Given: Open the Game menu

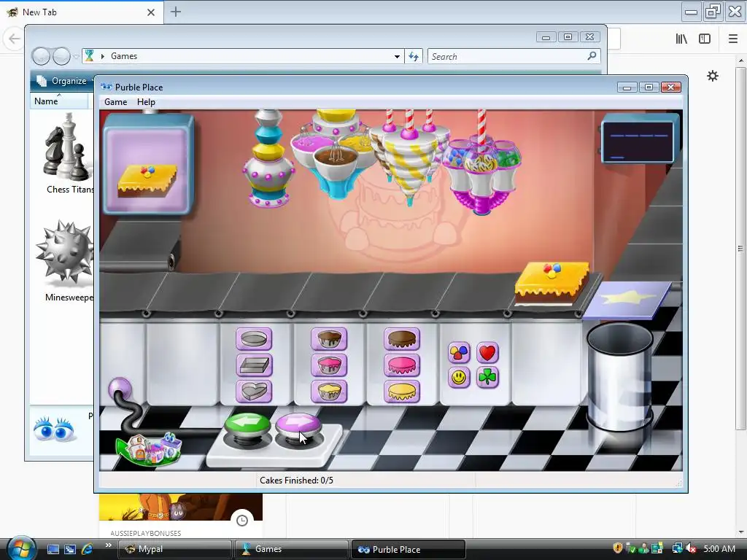Looking at the screenshot, I should pos(116,102).
